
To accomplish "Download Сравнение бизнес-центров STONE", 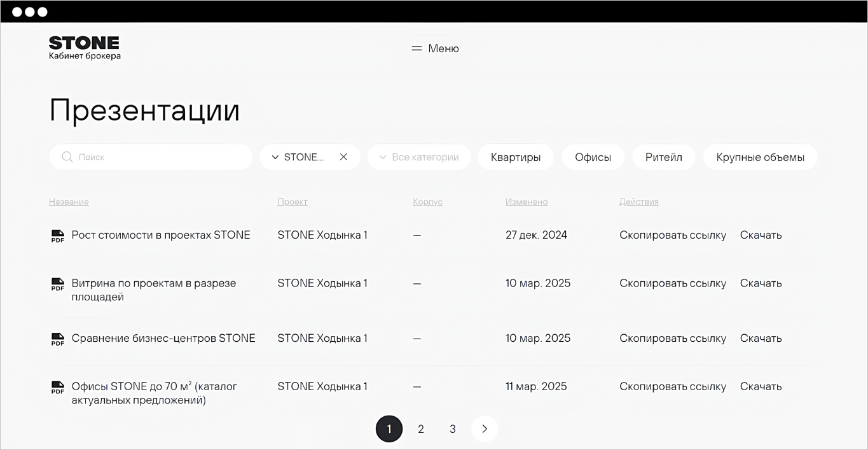I will click(x=761, y=338).
